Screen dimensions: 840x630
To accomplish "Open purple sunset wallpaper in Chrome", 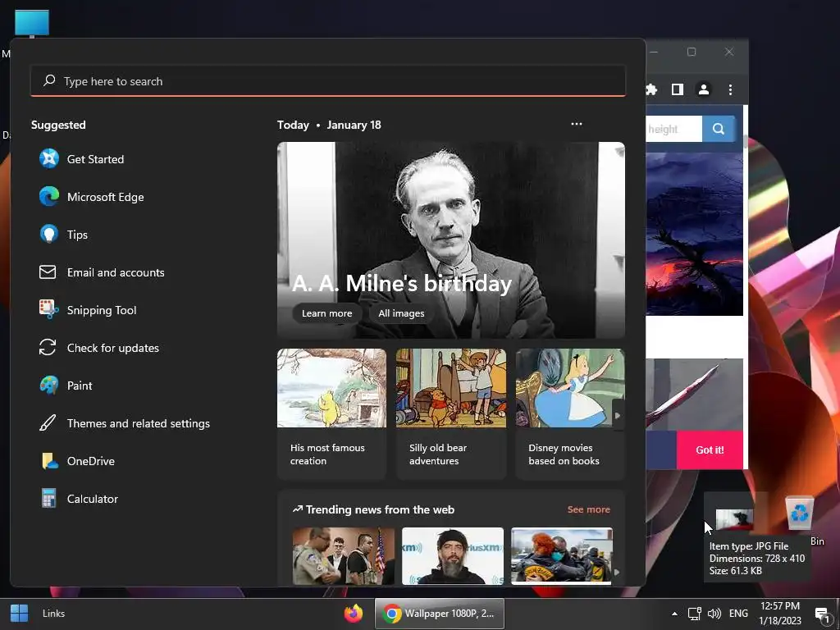I will click(x=694, y=234).
